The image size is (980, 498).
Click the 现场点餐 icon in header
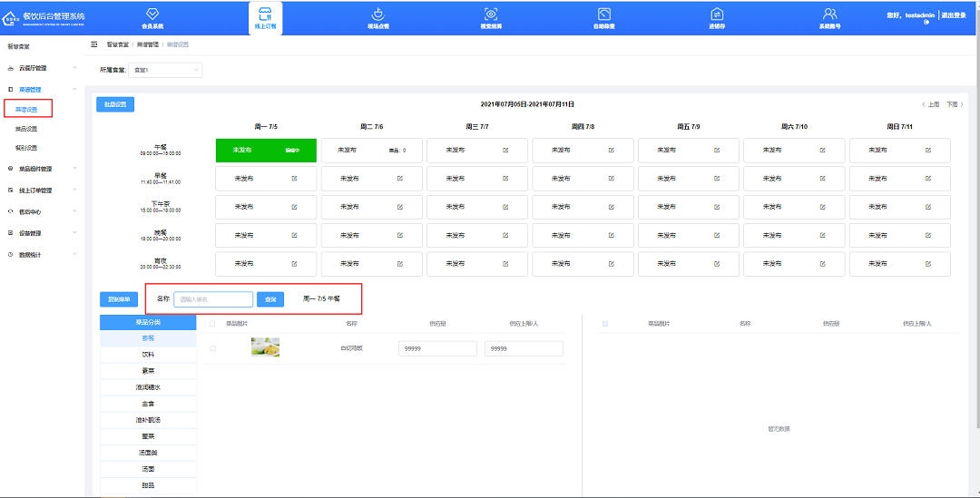(377, 15)
